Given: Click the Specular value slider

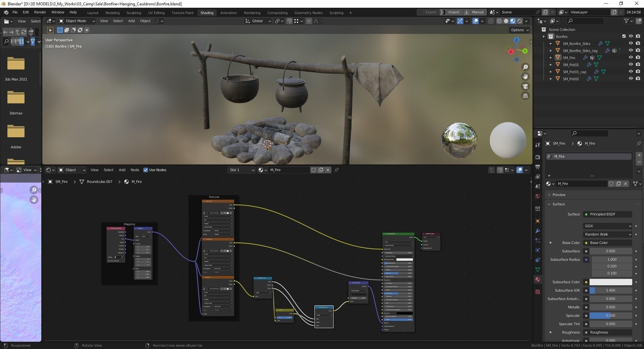Looking at the screenshot, I should [611, 315].
